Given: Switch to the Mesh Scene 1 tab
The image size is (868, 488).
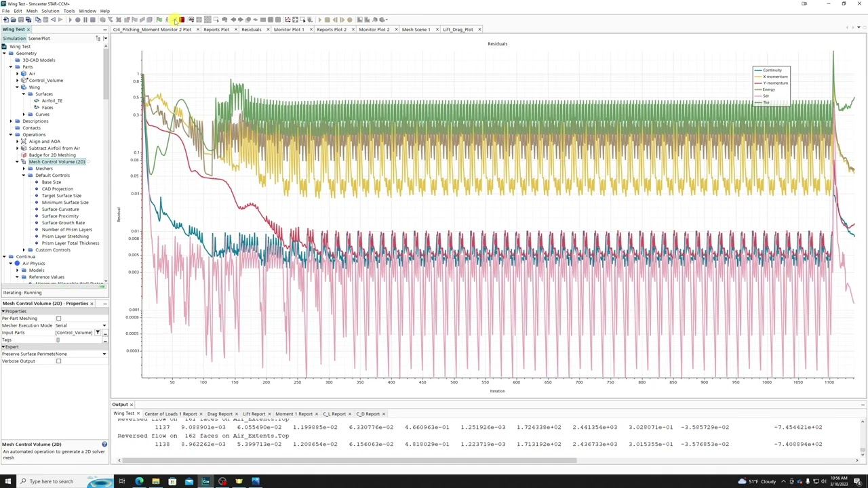Looking at the screenshot, I should (416, 30).
